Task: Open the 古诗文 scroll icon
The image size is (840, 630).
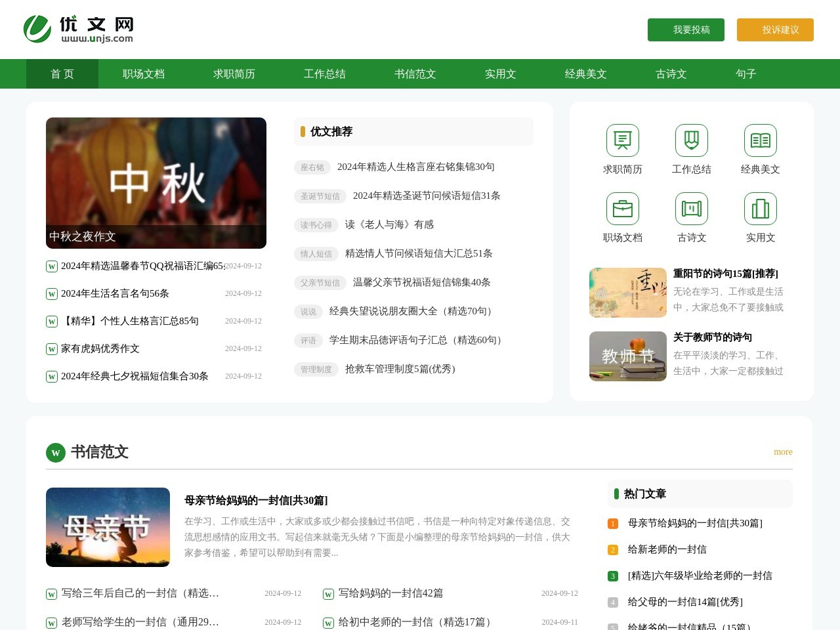Action: [x=692, y=209]
